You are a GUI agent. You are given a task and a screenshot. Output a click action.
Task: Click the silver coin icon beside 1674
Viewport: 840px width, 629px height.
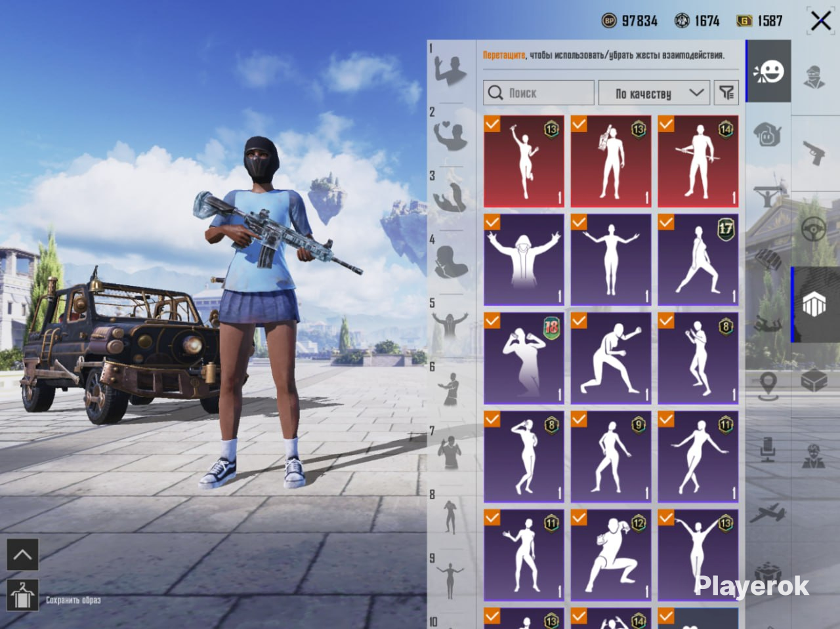point(682,21)
